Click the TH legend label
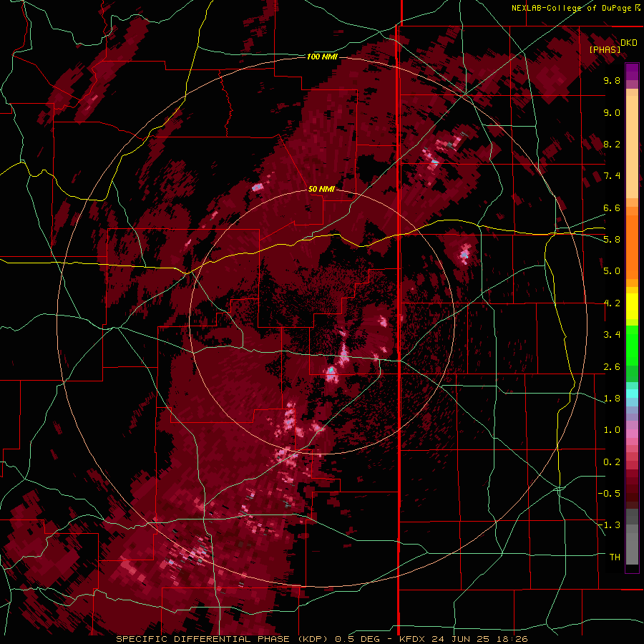 point(615,557)
